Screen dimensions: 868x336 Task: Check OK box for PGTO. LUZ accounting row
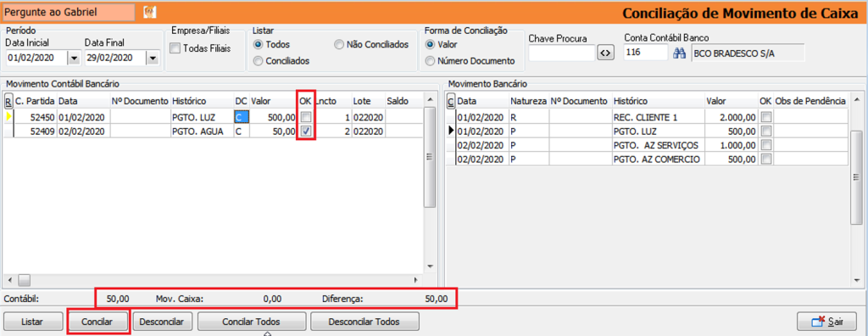305,117
